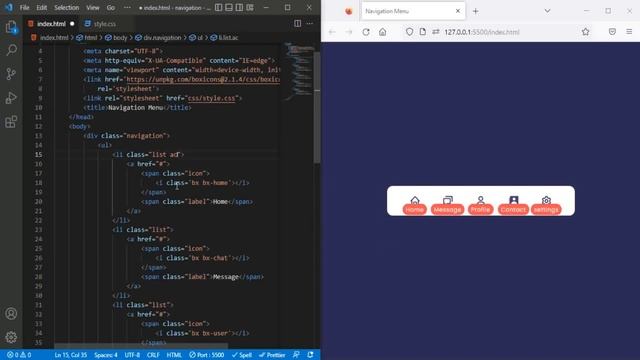Image resolution: width=640 pixels, height=360 pixels.
Task: Open the editor More Actions menu
Action: click(310, 24)
